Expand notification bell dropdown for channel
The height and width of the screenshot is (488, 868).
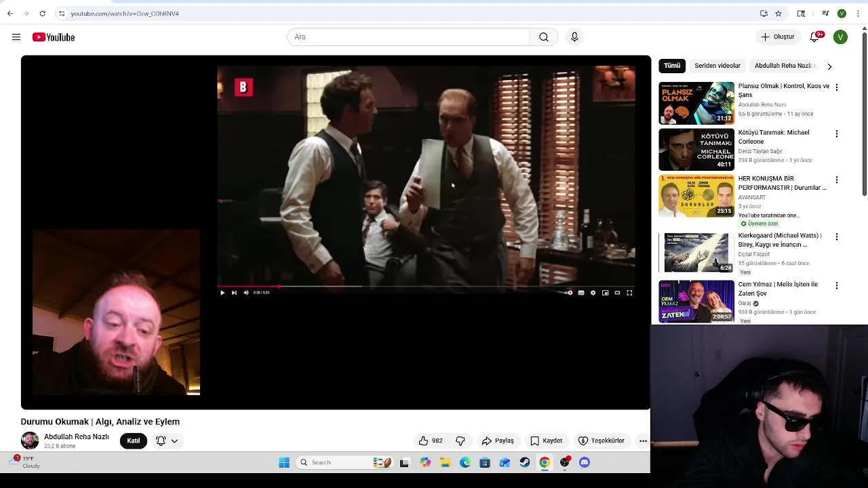point(167,441)
